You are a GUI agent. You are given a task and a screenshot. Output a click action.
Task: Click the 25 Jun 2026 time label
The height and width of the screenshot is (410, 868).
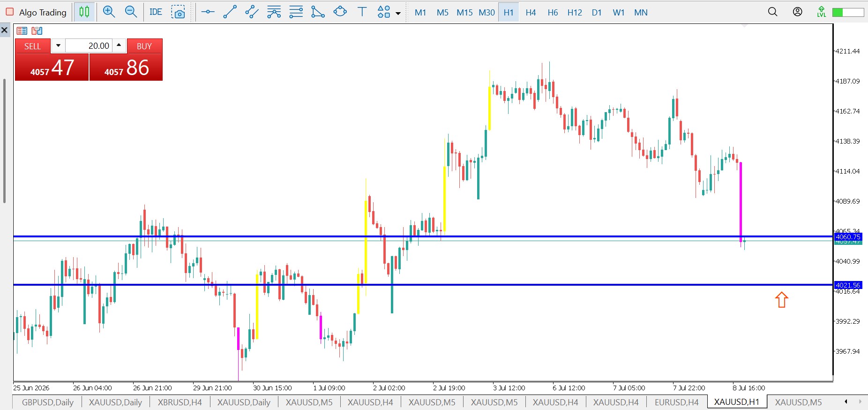tap(31, 388)
